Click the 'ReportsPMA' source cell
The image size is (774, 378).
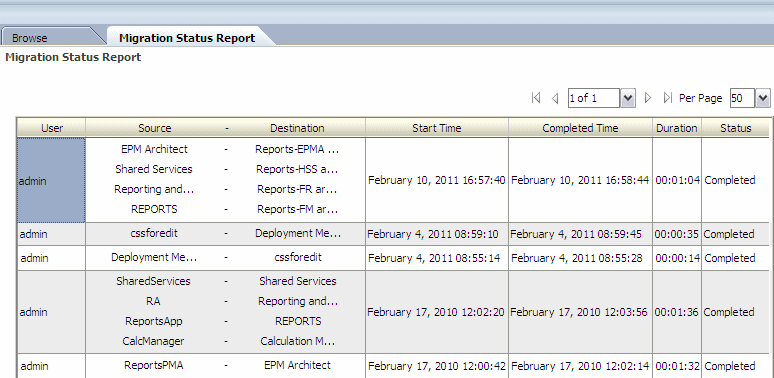pos(154,365)
